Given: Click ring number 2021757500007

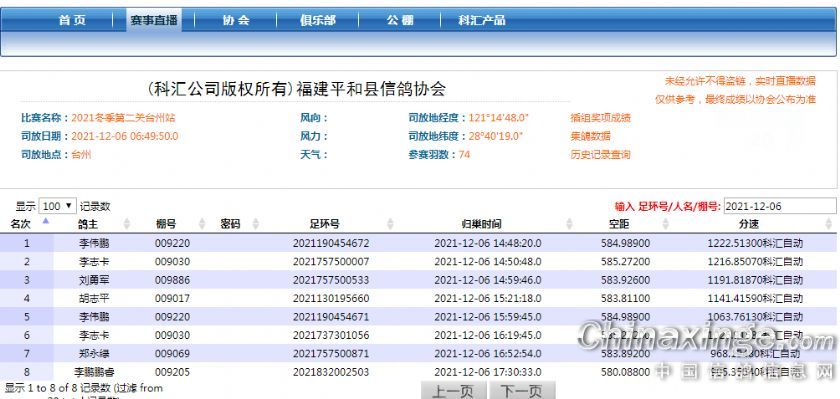Looking at the screenshot, I should (x=331, y=261).
